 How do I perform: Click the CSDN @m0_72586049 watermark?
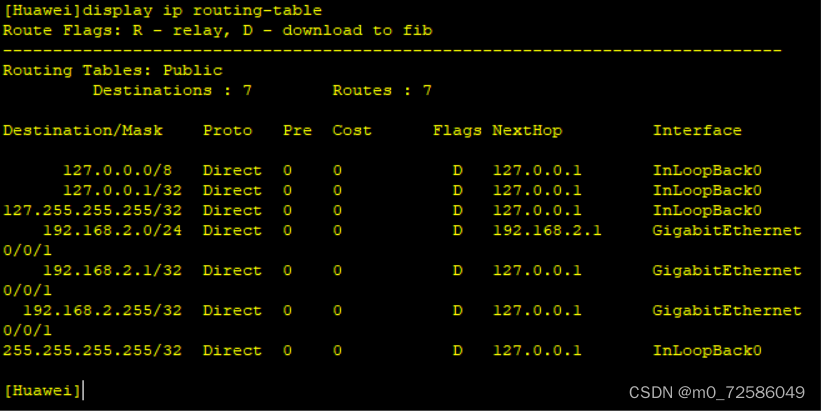coord(717,391)
